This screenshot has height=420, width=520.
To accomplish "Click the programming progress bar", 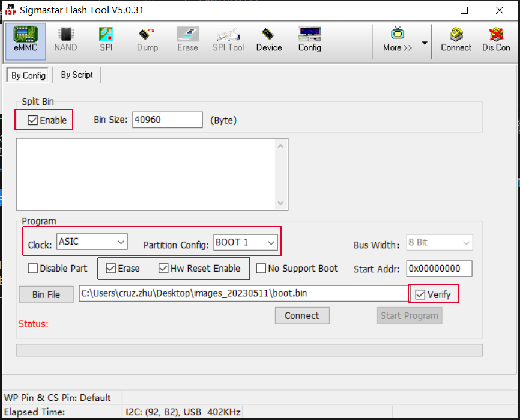I will [249, 350].
